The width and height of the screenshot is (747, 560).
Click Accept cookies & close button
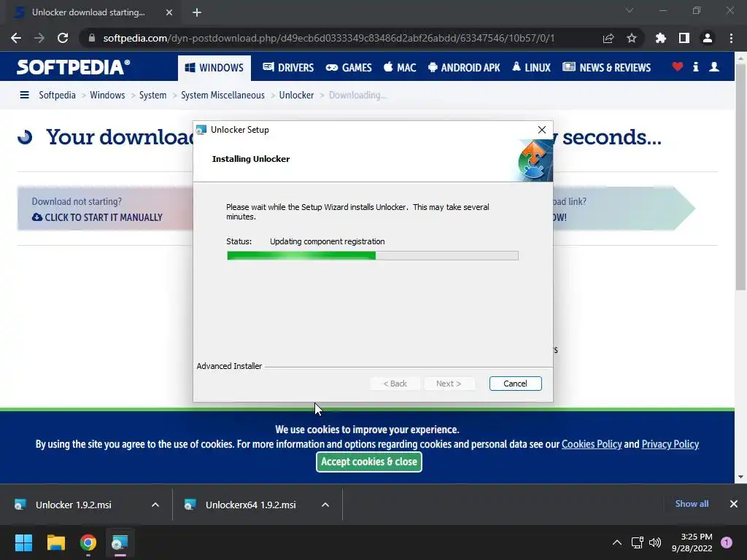(x=368, y=462)
